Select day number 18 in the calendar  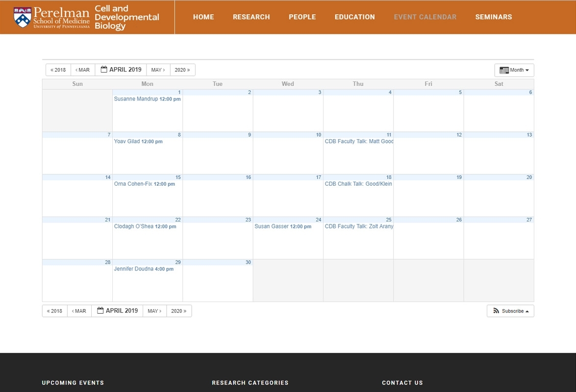[x=389, y=178]
